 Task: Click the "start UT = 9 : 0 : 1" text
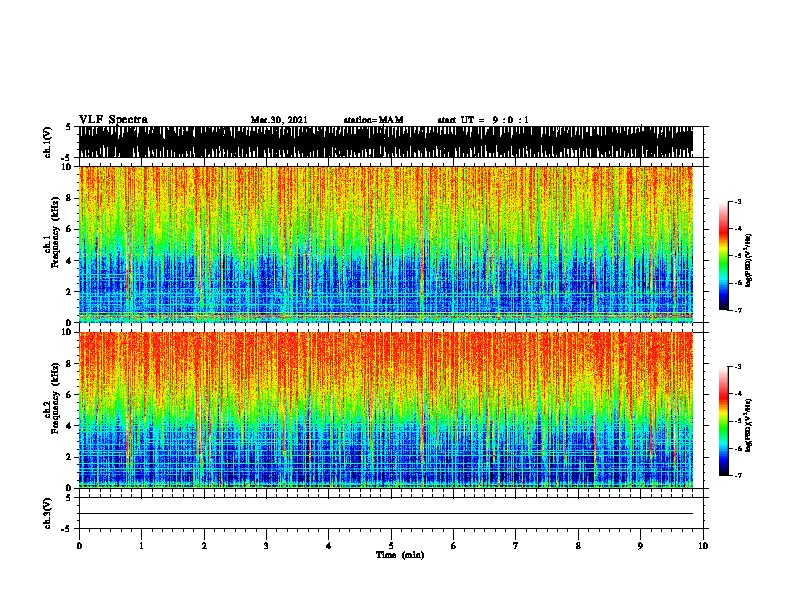[483, 120]
